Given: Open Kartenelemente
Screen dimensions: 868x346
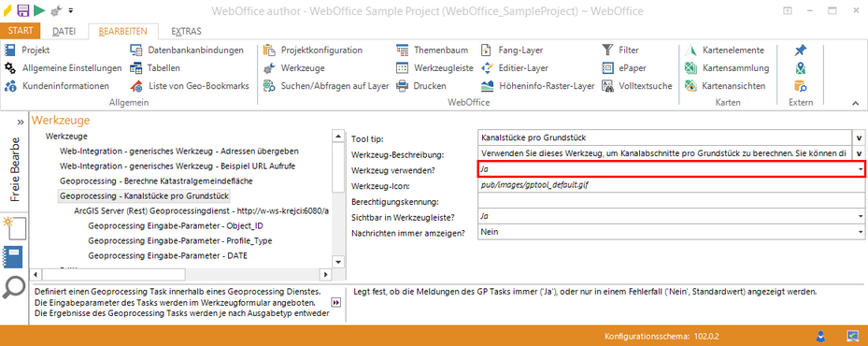Looking at the screenshot, I should pos(725,50).
